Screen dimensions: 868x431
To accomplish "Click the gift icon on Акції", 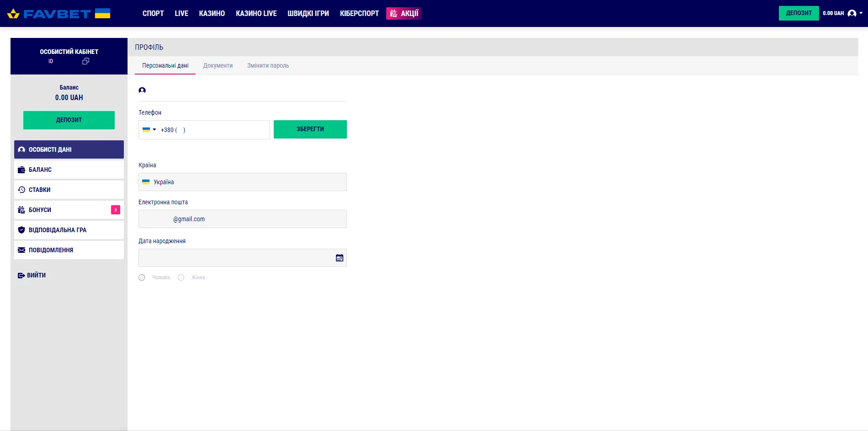I will coord(394,13).
